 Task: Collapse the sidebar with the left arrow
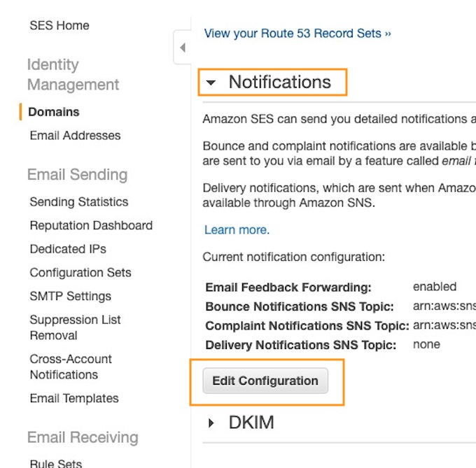pyautogui.click(x=183, y=48)
